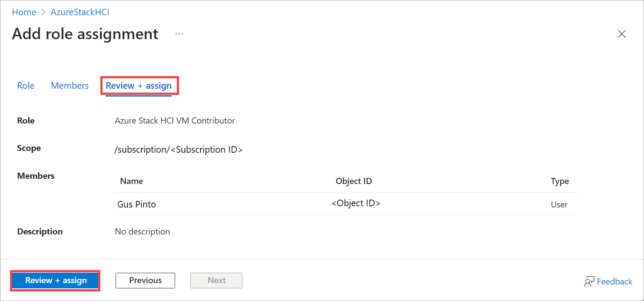Go back with the Previous button
The height and width of the screenshot is (301, 644).
145,281
